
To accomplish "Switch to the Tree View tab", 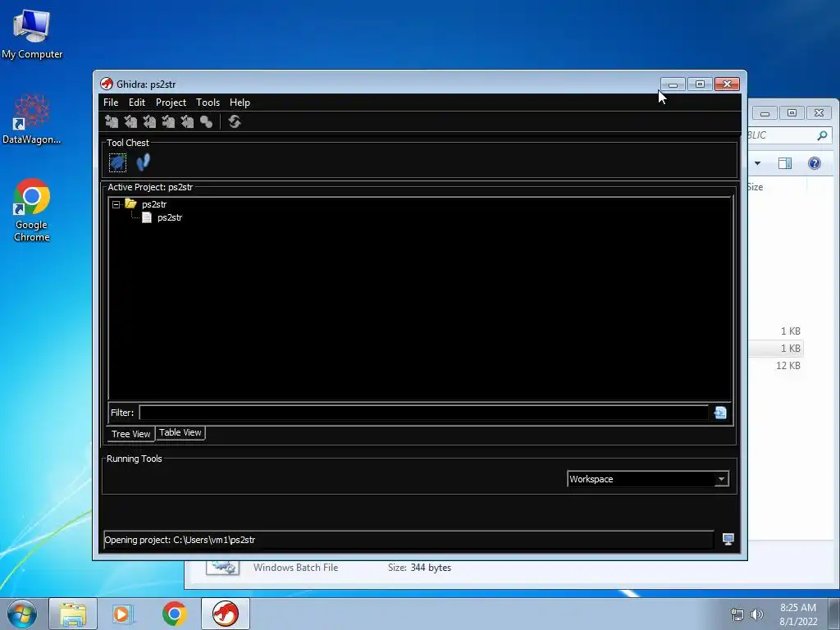I will click(130, 434).
